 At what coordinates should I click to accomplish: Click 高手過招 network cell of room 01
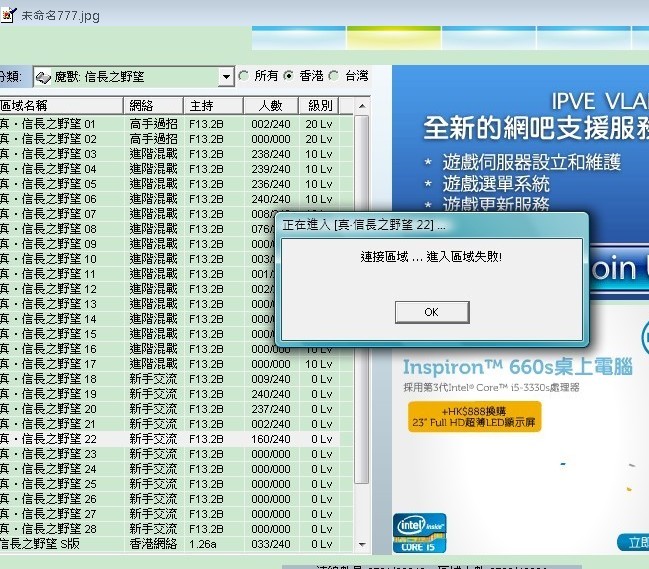tap(154, 124)
